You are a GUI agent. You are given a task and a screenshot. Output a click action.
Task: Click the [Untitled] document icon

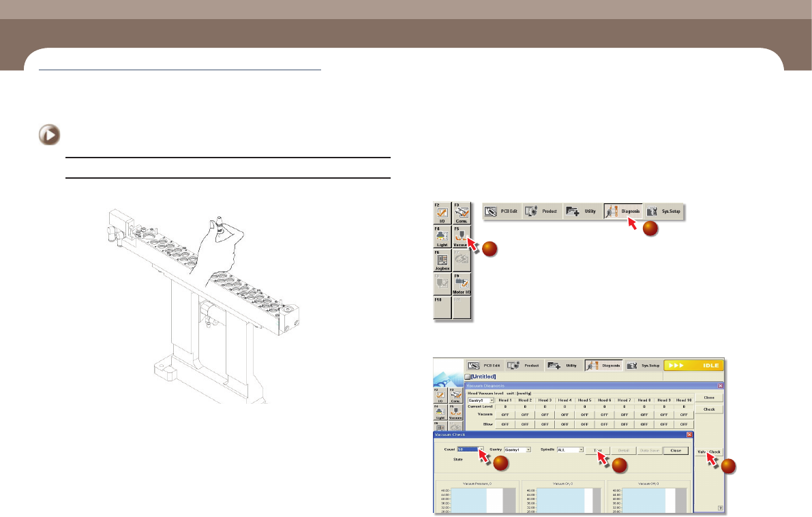tap(467, 376)
